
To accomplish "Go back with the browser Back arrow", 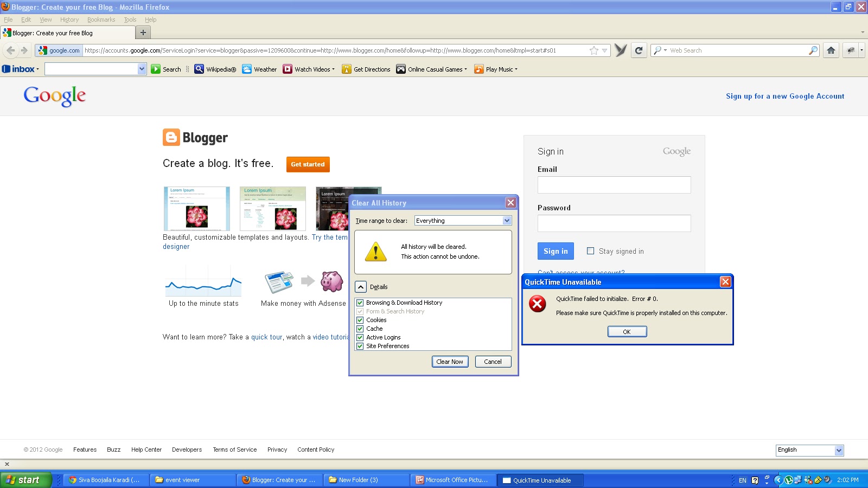I will click(11, 50).
